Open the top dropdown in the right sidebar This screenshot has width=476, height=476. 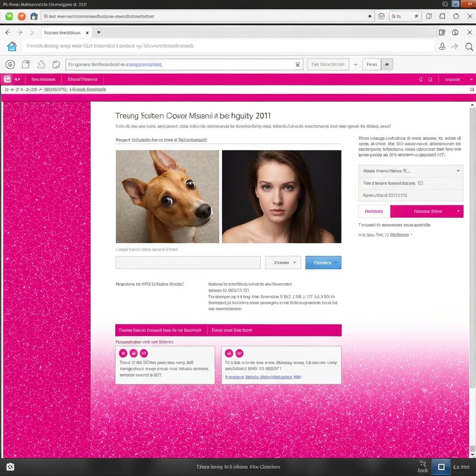[x=410, y=171]
